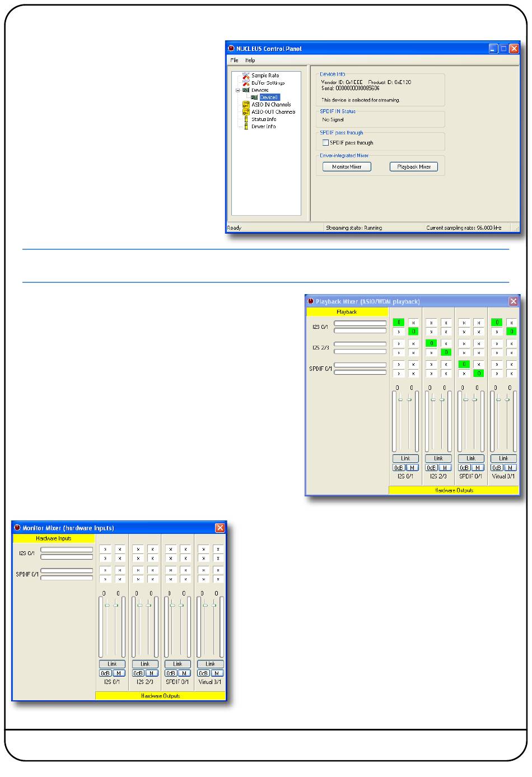Reset I2S 2/3 to 0dB in Playback Mixer
This screenshot has height=777, width=532.
(431, 468)
